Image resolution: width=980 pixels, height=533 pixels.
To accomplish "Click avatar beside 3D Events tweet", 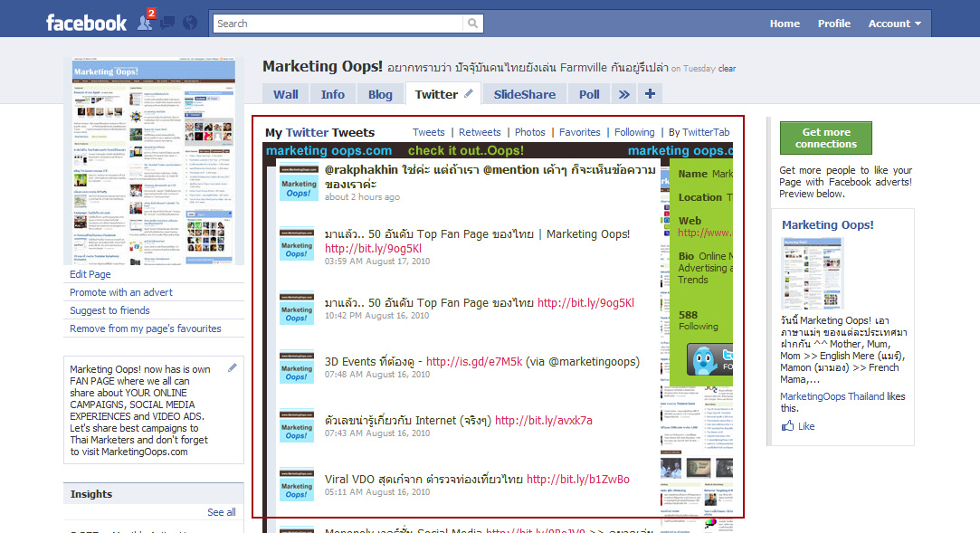I will coord(296,366).
